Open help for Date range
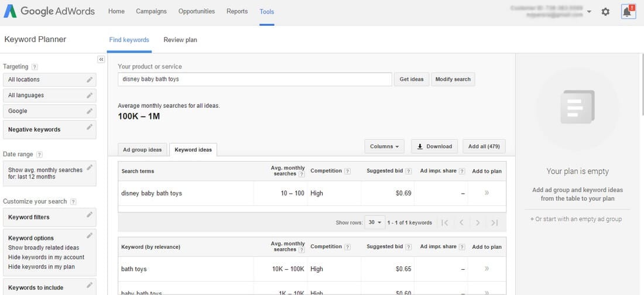This screenshot has width=644, height=295. tap(39, 155)
